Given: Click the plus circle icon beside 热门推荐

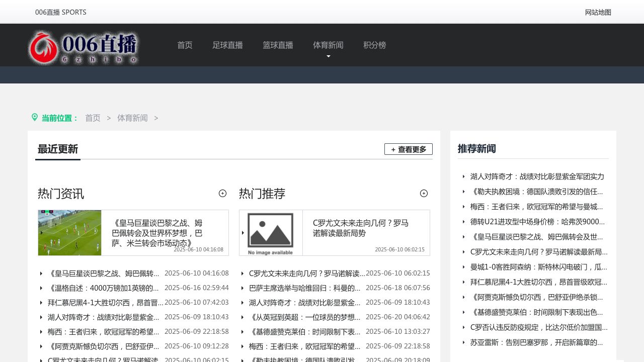Looking at the screenshot, I should point(424,194).
